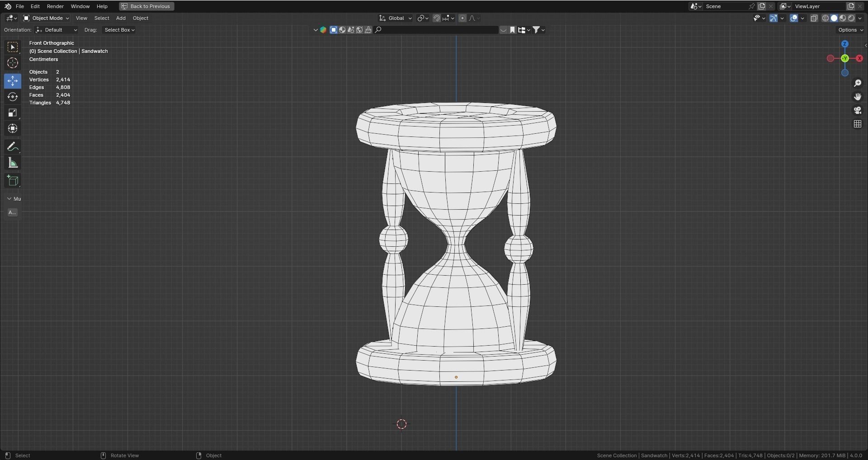Click the Scene name field
Image resolution: width=868 pixels, height=460 pixels.
[x=726, y=6]
